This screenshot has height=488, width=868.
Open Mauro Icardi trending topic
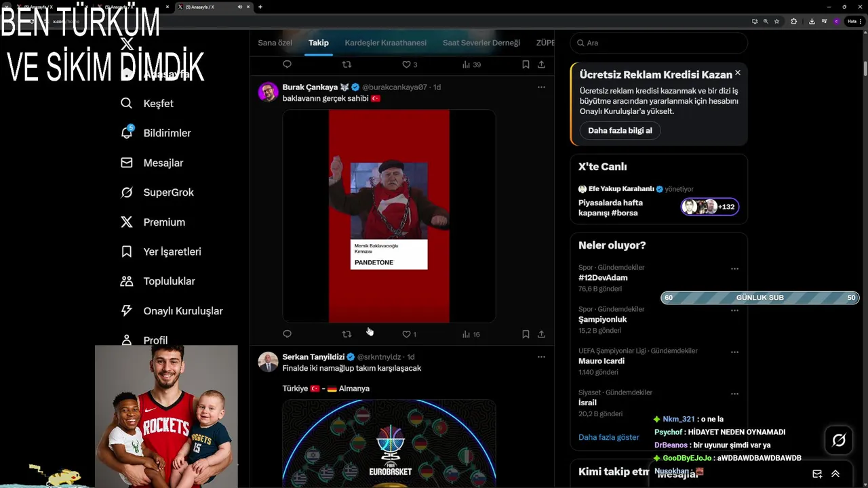(x=601, y=361)
